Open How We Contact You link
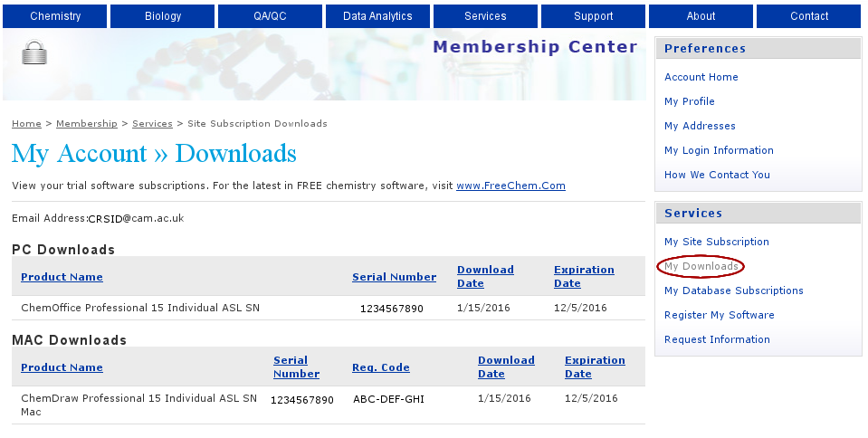868x438 pixels. pyautogui.click(x=717, y=175)
